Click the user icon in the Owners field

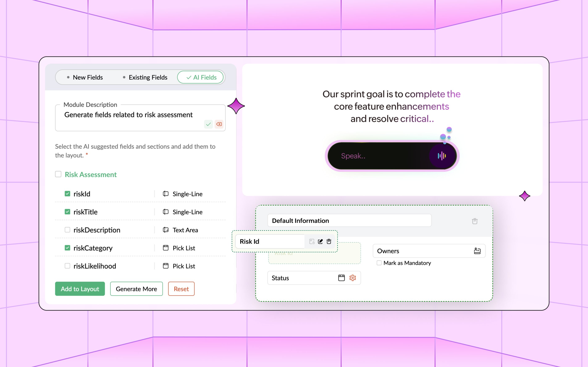pos(477,251)
